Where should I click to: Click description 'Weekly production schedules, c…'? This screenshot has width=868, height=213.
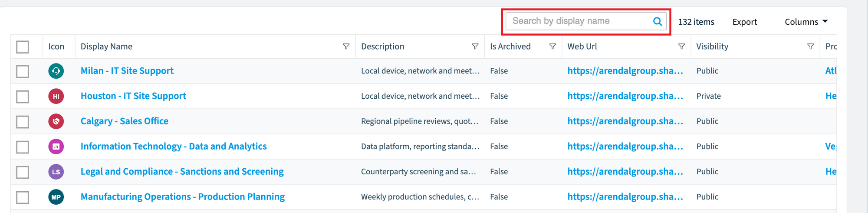pyautogui.click(x=420, y=197)
